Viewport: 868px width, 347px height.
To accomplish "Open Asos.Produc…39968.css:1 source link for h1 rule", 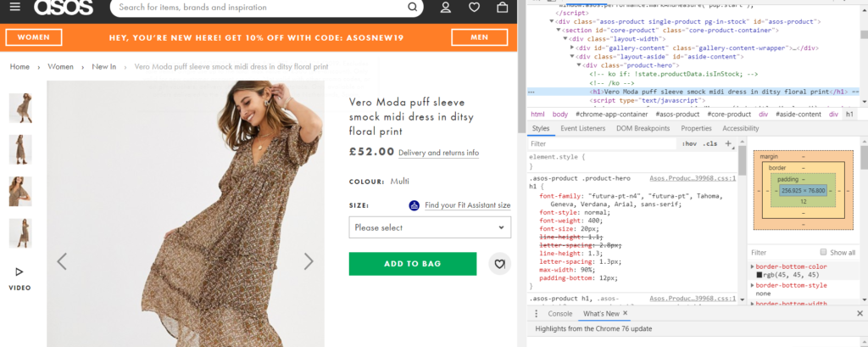I will [x=693, y=178].
